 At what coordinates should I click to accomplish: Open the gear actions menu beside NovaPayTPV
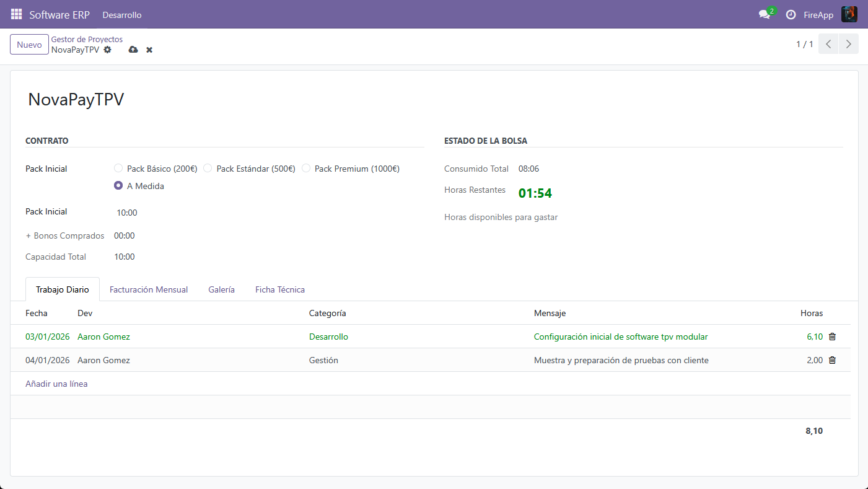[x=108, y=50]
